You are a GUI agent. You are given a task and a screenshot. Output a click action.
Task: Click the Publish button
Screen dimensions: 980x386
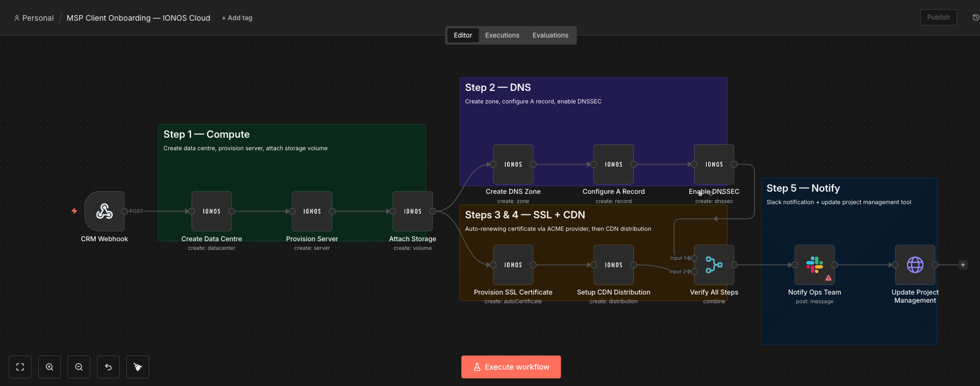coord(938,17)
